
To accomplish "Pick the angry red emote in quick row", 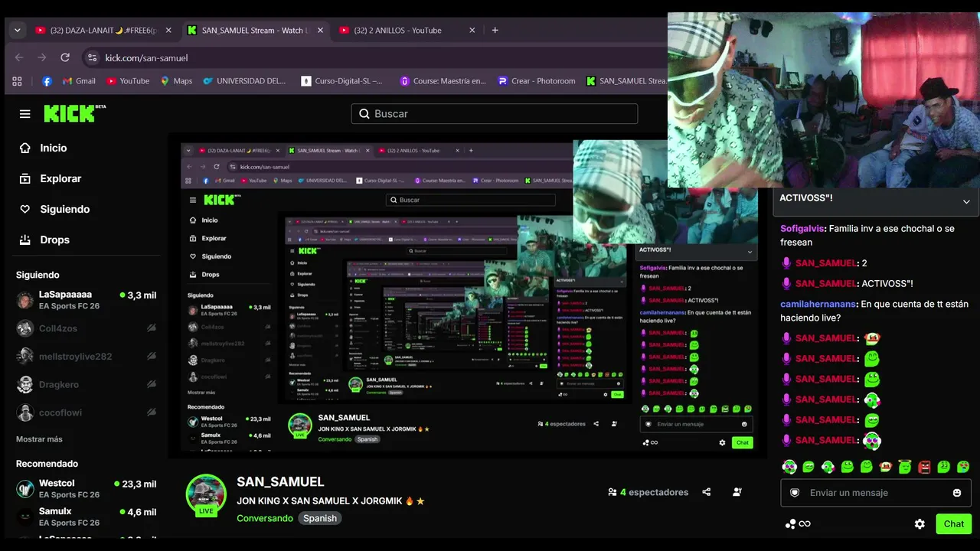I will tap(924, 467).
